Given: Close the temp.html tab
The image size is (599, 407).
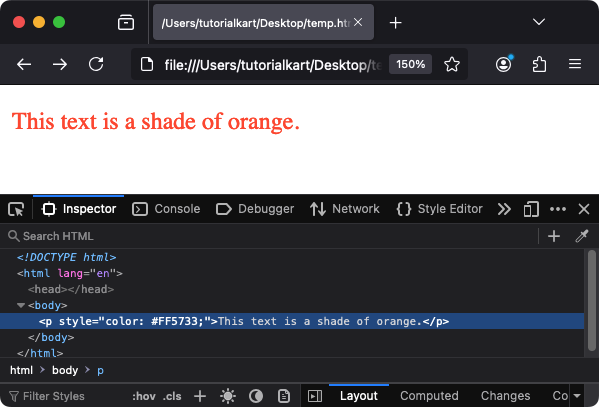Looking at the screenshot, I should [358, 22].
